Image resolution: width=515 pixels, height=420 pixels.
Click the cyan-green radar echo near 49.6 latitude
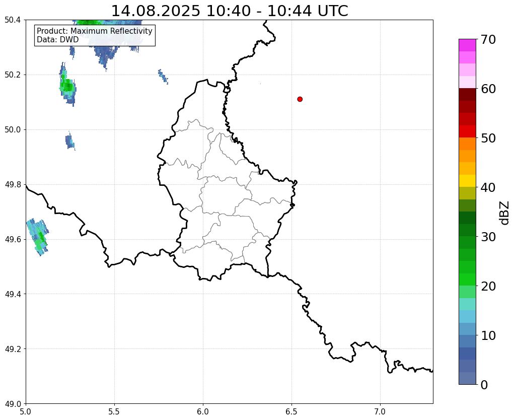pos(37,237)
